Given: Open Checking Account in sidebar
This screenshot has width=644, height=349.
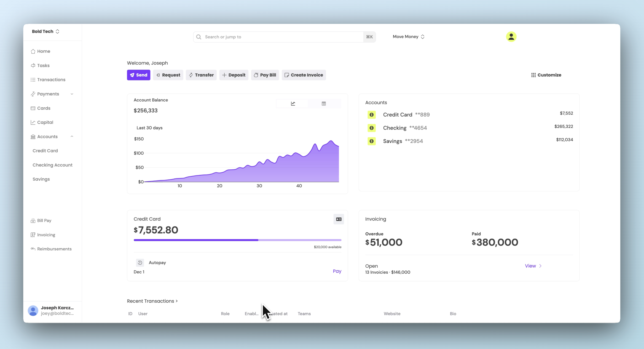Looking at the screenshot, I should click(52, 165).
